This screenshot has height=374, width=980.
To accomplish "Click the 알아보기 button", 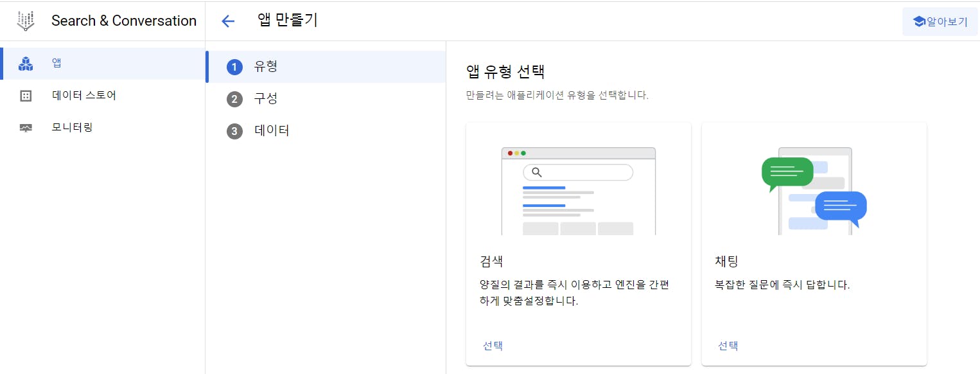I will 940,21.
